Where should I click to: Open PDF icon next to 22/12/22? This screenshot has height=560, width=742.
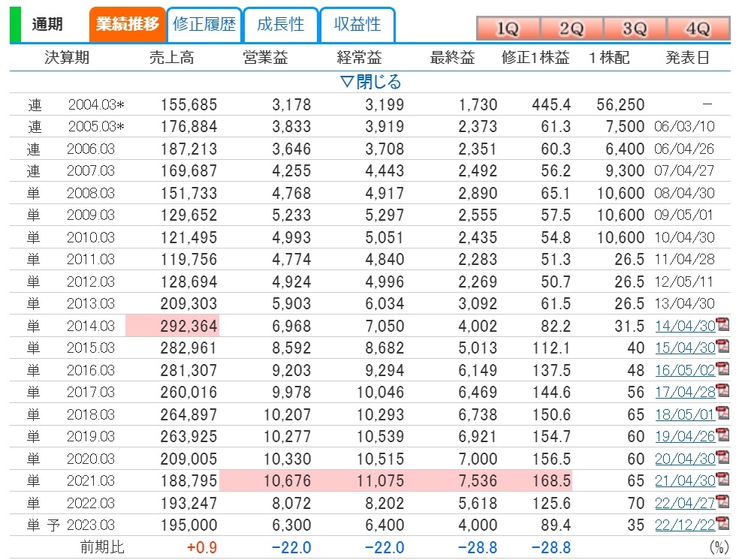[722, 523]
